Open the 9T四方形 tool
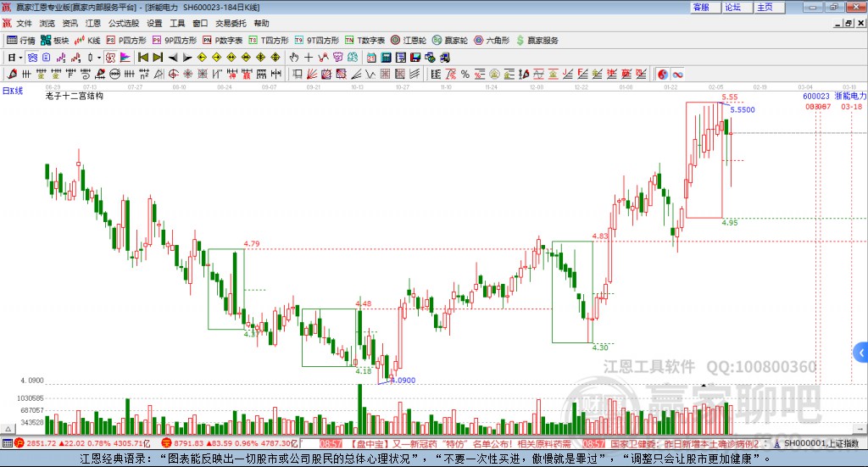Image resolution: width=868 pixels, height=467 pixels. [317, 41]
